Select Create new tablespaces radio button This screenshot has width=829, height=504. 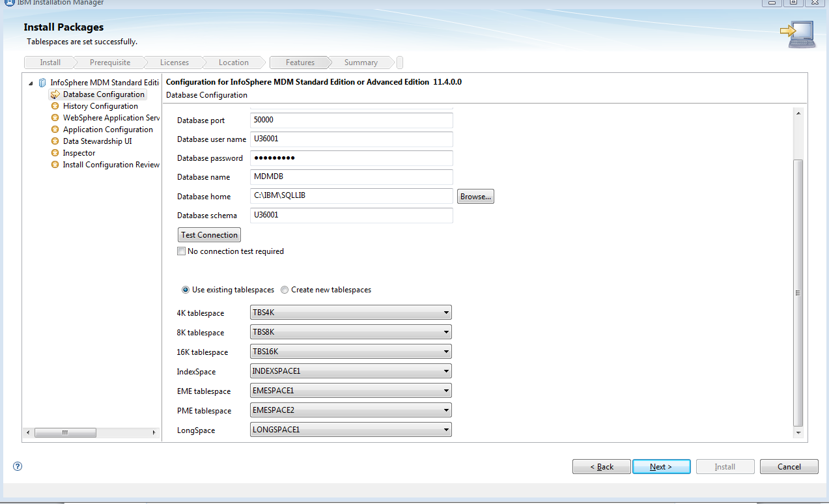point(285,290)
